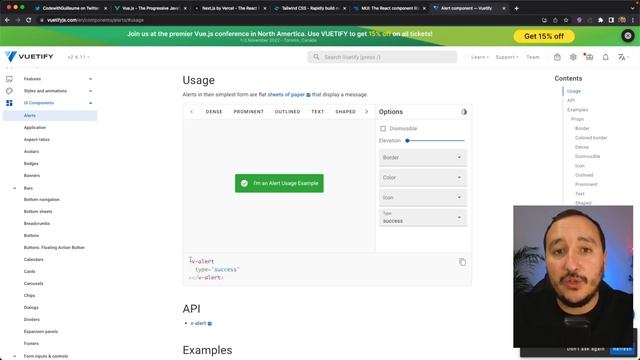The width and height of the screenshot is (640, 360).
Task: Click the I'm an Alert Usage Example alert
Action: pyautogui.click(x=279, y=183)
